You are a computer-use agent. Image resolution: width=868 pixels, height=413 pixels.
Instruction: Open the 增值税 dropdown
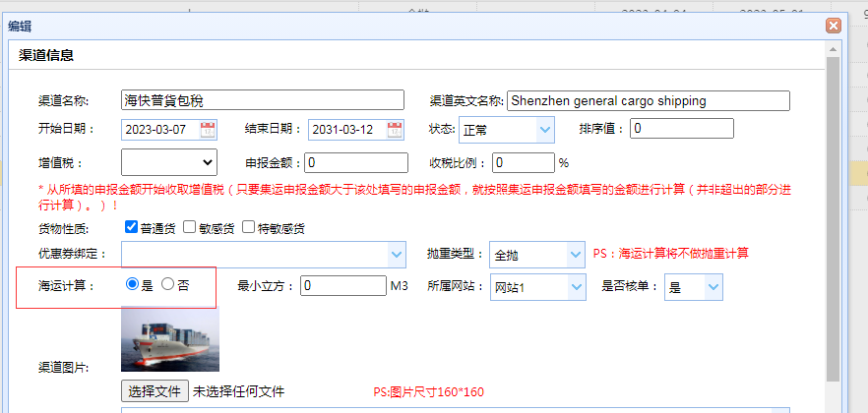169,162
